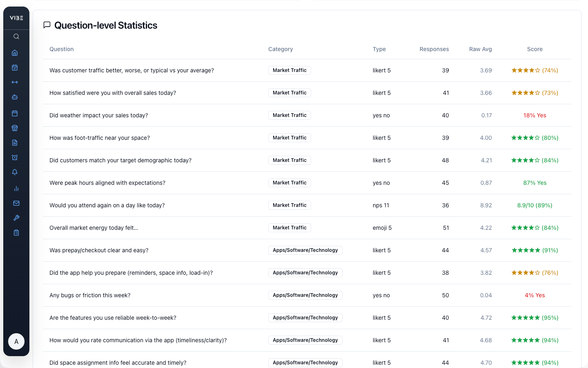
Task: Click Apps/Software/Technology badge on bugs question
Action: point(305,295)
